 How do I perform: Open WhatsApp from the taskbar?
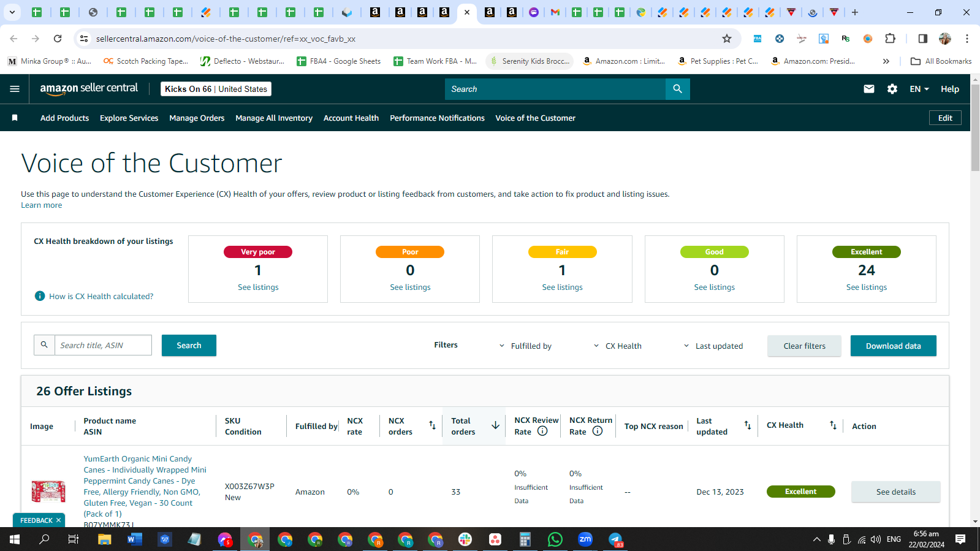[x=555, y=539]
